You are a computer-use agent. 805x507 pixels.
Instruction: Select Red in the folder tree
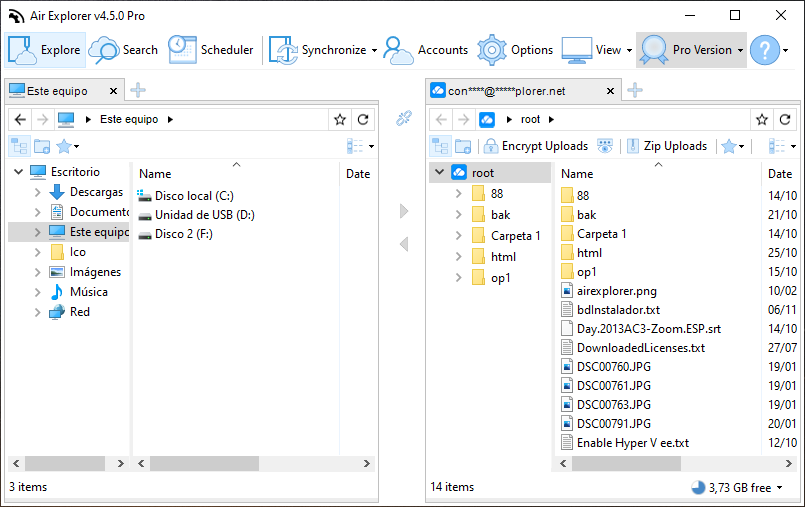tap(80, 312)
